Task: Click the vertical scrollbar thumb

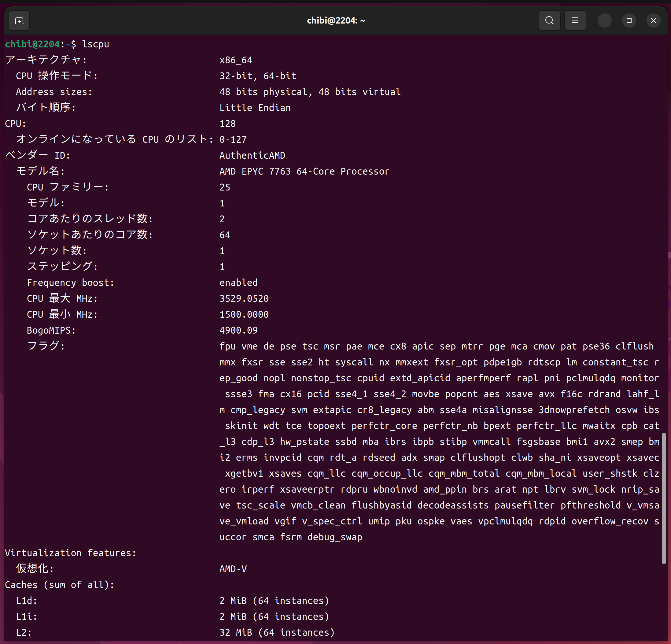Action: click(663, 498)
